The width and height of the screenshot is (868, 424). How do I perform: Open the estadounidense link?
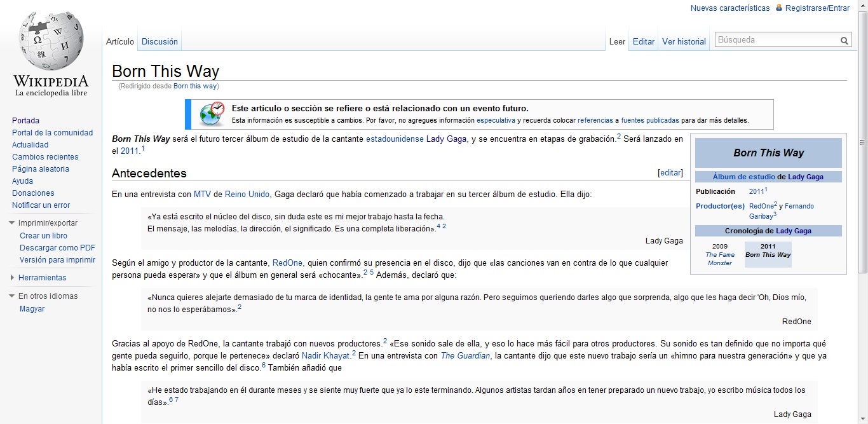[x=395, y=139]
